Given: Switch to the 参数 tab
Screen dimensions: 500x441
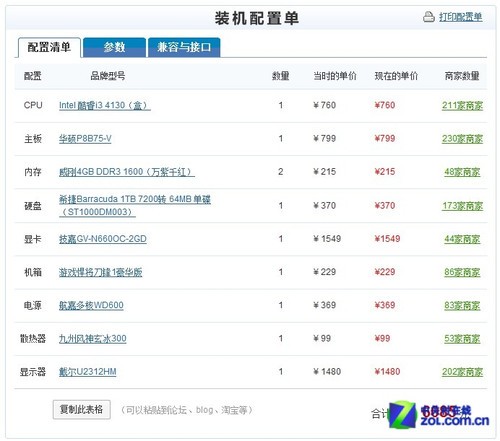Looking at the screenshot, I should point(114,47).
